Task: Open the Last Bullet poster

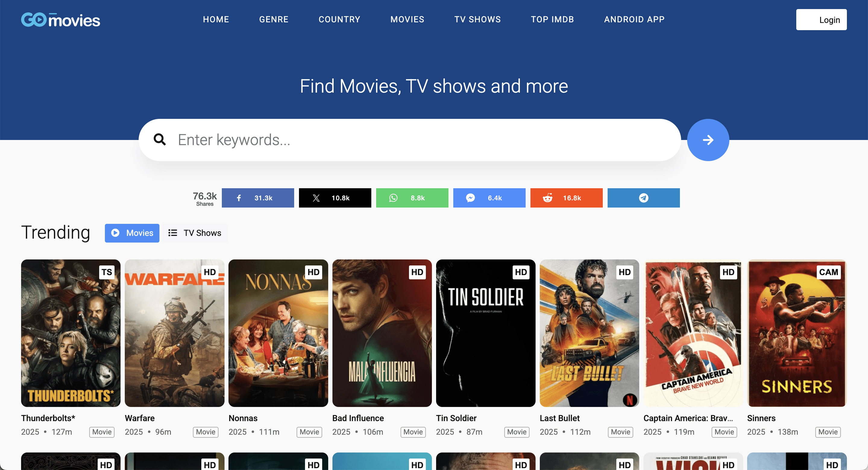Action: [589, 333]
